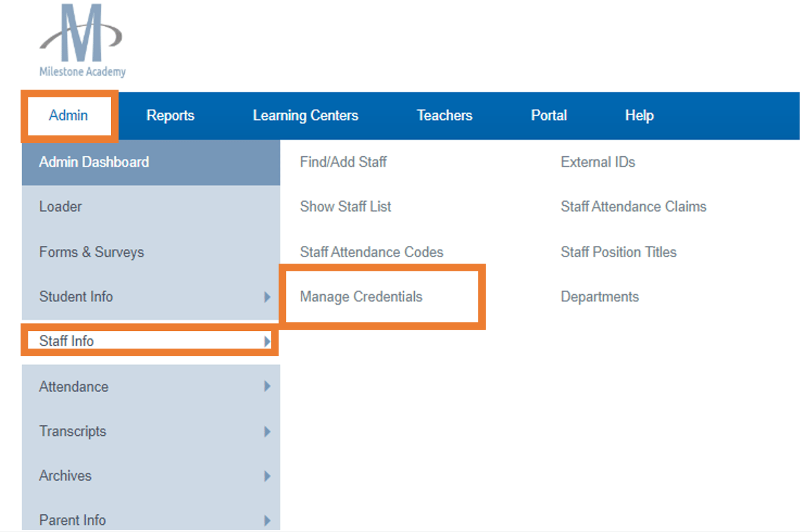Expand the Transcripts submenu arrow
Screen dimensions: 812x532
[x=267, y=431]
